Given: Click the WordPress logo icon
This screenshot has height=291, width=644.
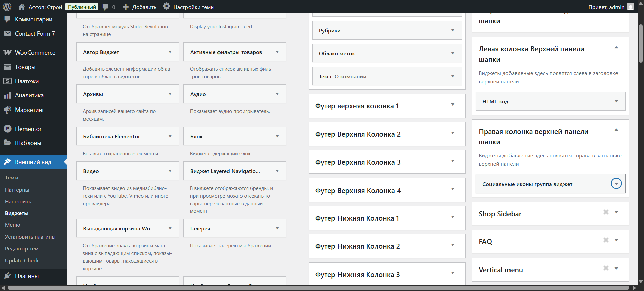Looking at the screenshot, I should pyautogui.click(x=7, y=7).
